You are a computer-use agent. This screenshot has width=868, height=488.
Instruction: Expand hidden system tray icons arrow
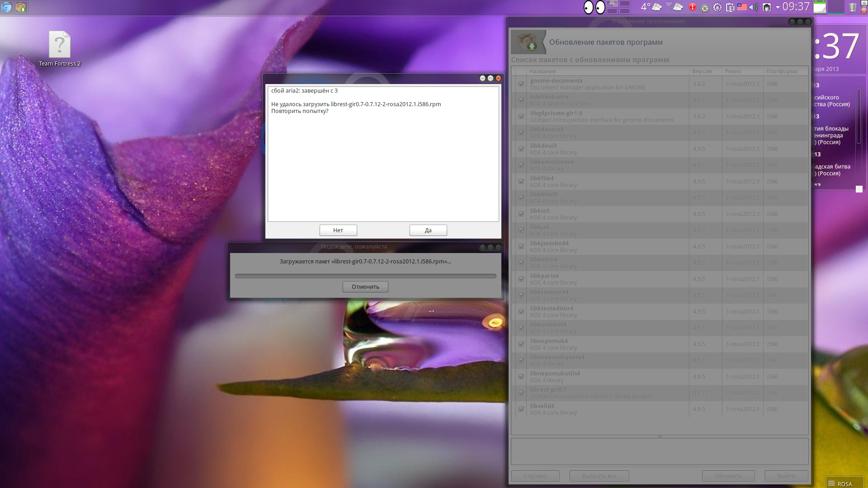778,7
